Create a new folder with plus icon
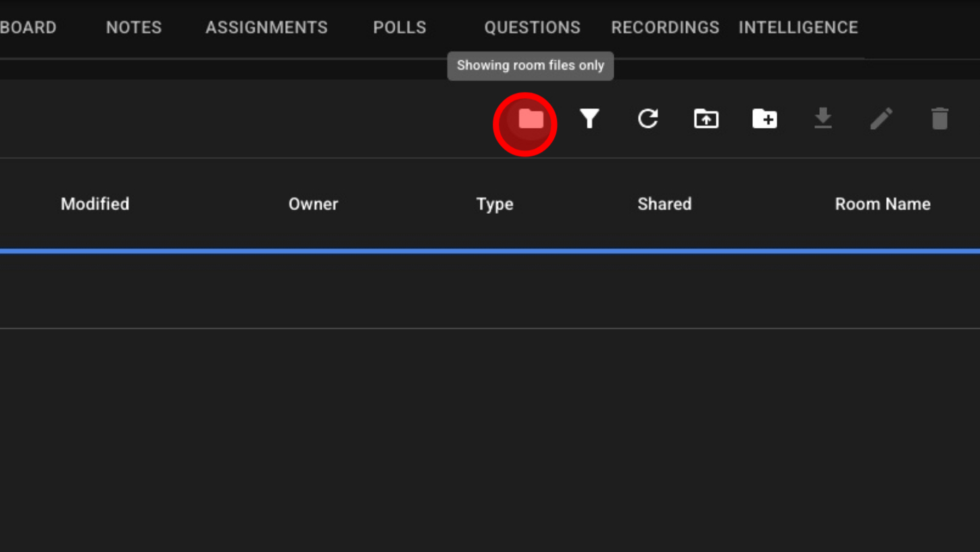Screen dimensions: 980x552 pyautogui.click(x=764, y=119)
